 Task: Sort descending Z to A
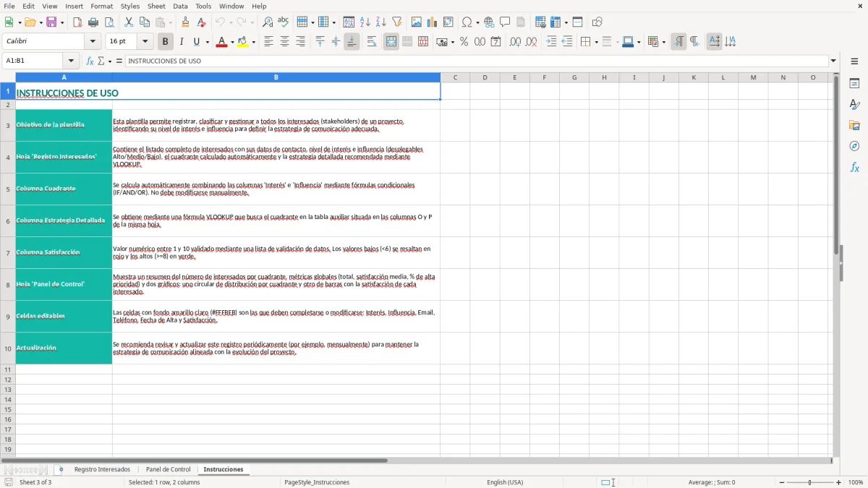coord(381,22)
